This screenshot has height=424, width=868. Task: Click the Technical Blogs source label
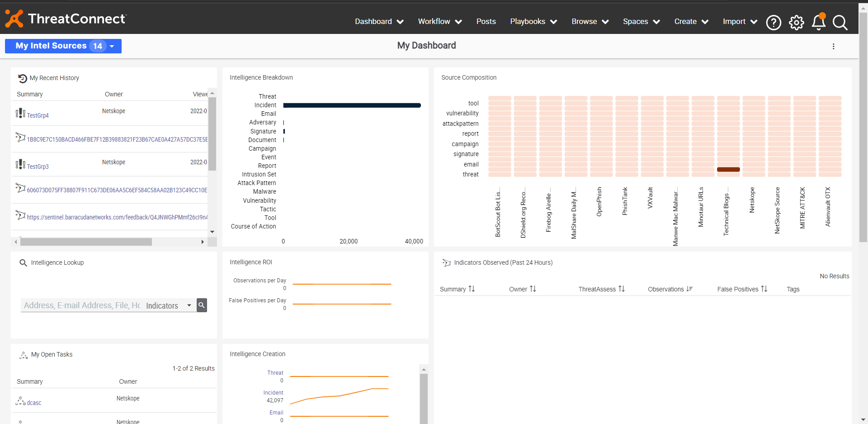[x=726, y=212]
